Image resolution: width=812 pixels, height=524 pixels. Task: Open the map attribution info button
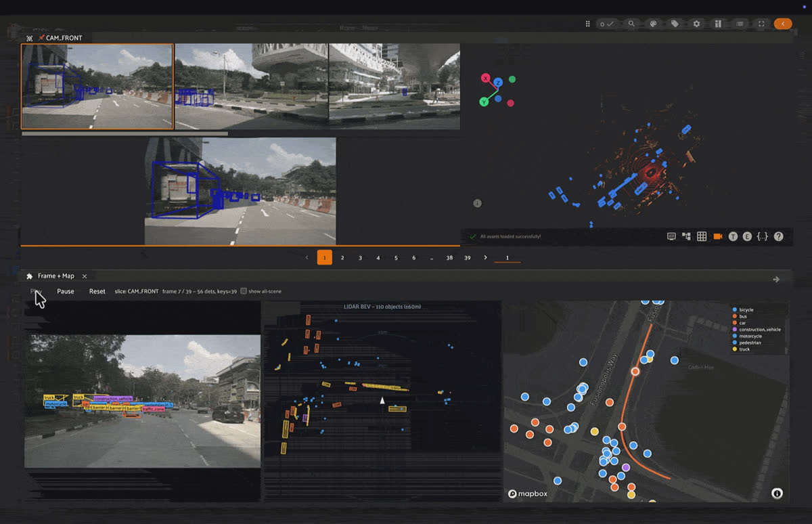coord(777,494)
